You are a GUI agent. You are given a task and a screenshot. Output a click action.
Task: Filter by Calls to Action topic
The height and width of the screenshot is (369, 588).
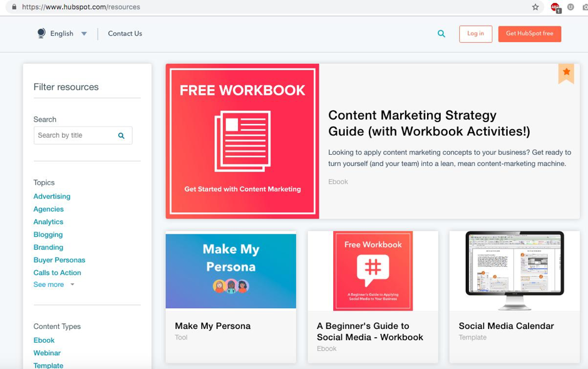(x=57, y=273)
